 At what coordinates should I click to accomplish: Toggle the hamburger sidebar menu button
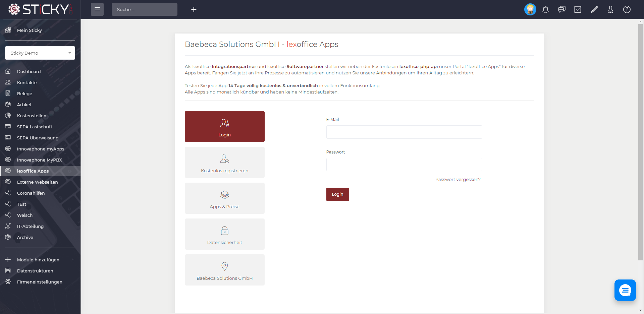[97, 9]
